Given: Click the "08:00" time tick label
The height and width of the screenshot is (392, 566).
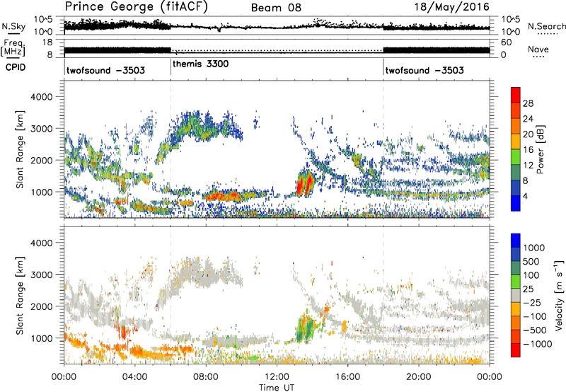Looking at the screenshot, I should pyautogui.click(x=206, y=377).
